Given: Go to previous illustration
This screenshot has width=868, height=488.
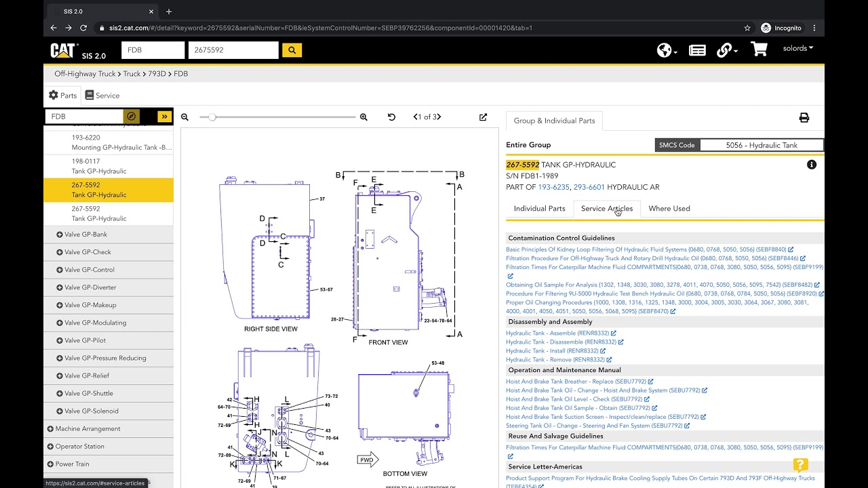Looking at the screenshot, I should tap(415, 117).
